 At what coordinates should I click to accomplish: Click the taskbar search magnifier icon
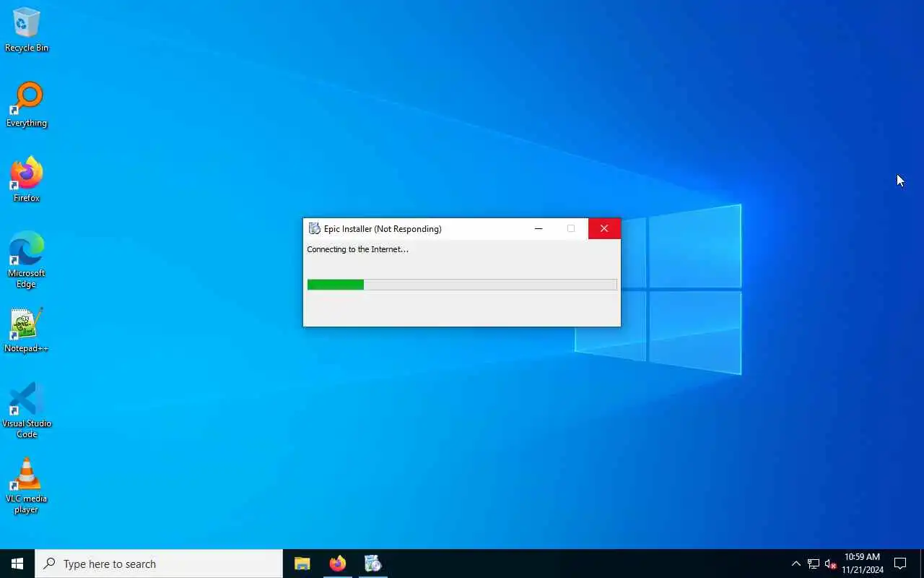coord(49,564)
